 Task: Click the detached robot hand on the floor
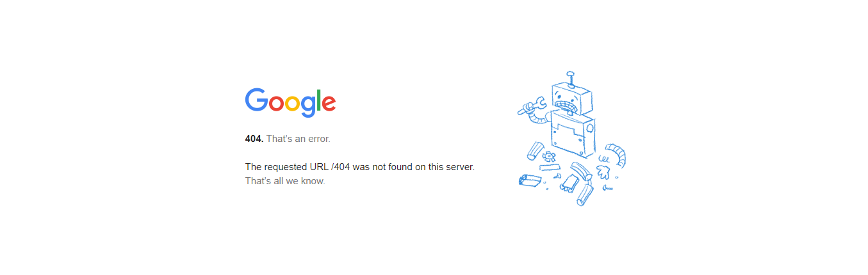602,171
